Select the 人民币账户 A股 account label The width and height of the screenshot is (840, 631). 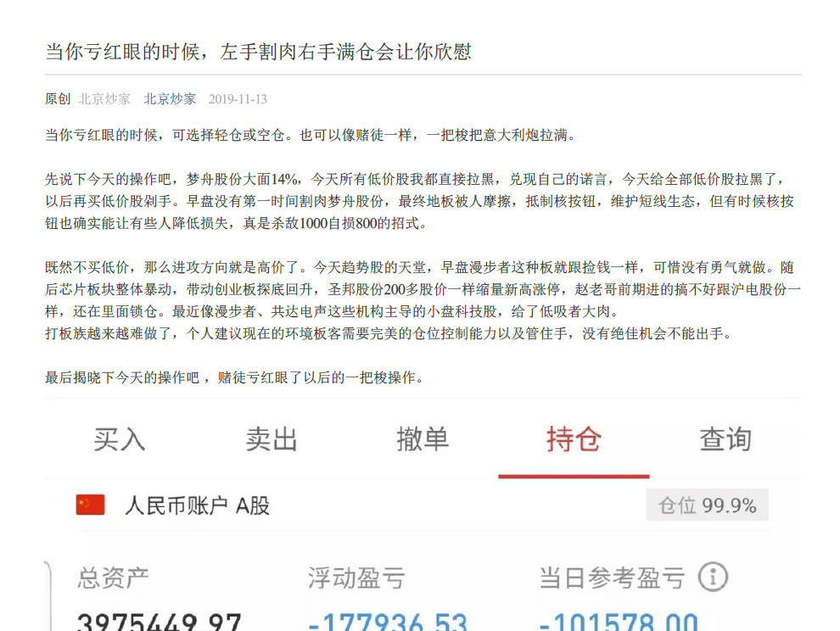(197, 505)
